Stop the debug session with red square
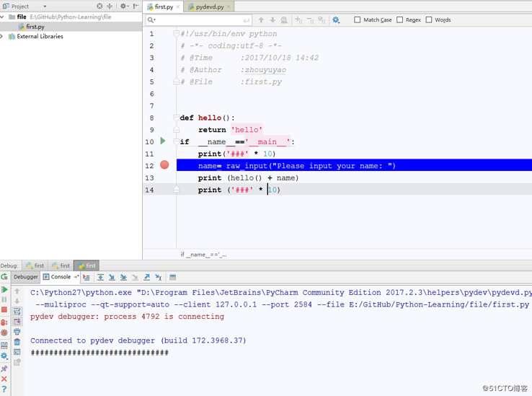Image resolution: width=532 pixels, height=396 pixels. coord(4,310)
